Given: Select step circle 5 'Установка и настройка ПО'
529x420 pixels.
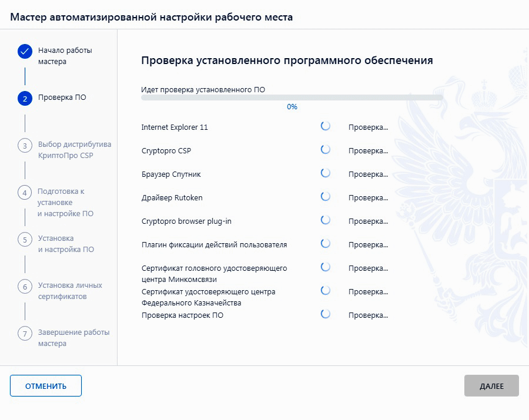Looking at the screenshot, I should [x=25, y=238].
